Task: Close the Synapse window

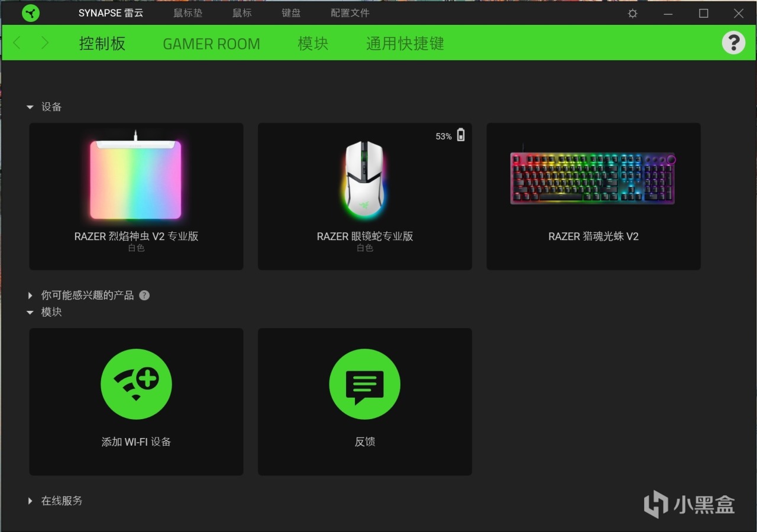Action: (x=739, y=13)
